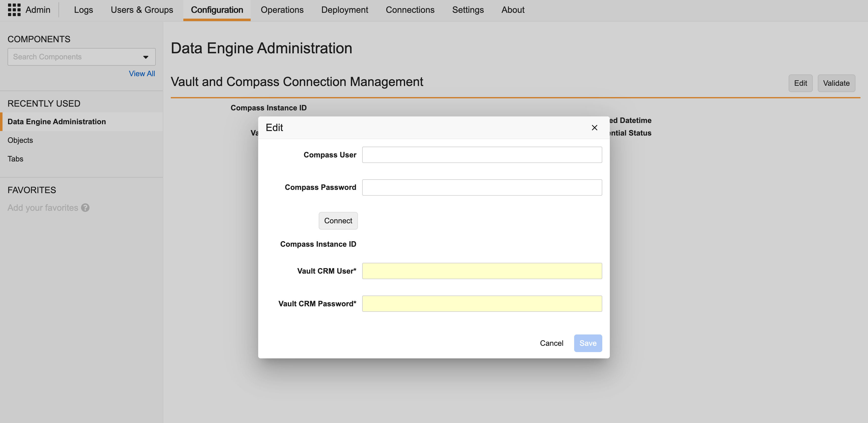The width and height of the screenshot is (868, 423).
Task: Click into the Compass Password field
Action: tap(481, 187)
